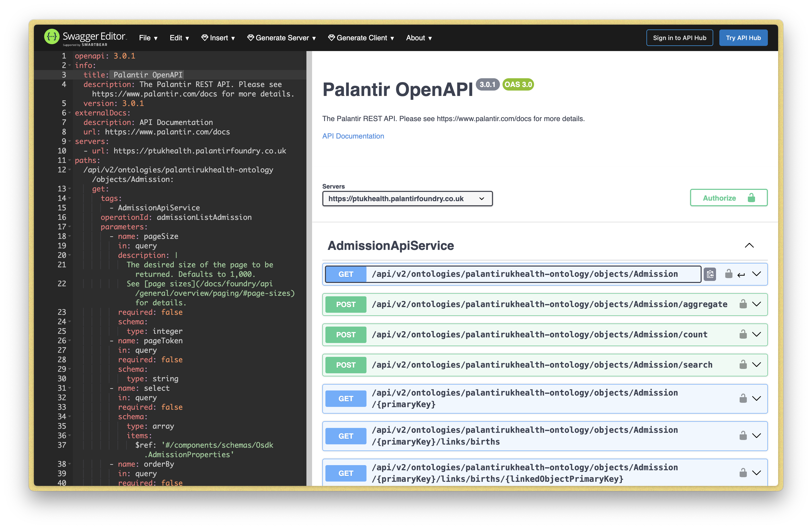Select the highlighted Palantir OpenAPI title on line 3
This screenshot has width=812, height=529.
pos(147,75)
